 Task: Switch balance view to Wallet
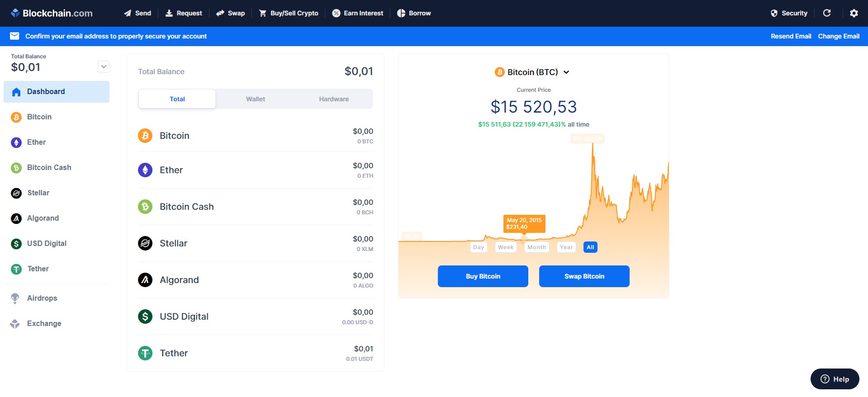[256, 99]
